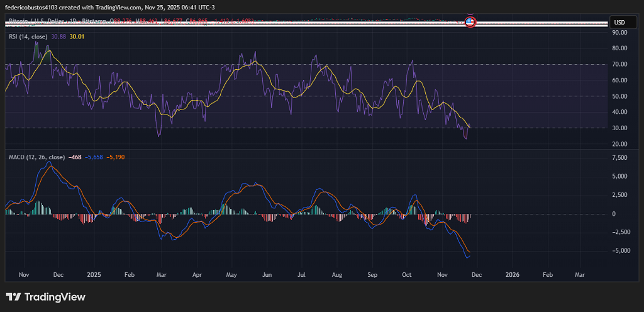Image resolution: width=644 pixels, height=312 pixels.
Task: Click the 40.00 RSI axis label
Action: coord(619,112)
